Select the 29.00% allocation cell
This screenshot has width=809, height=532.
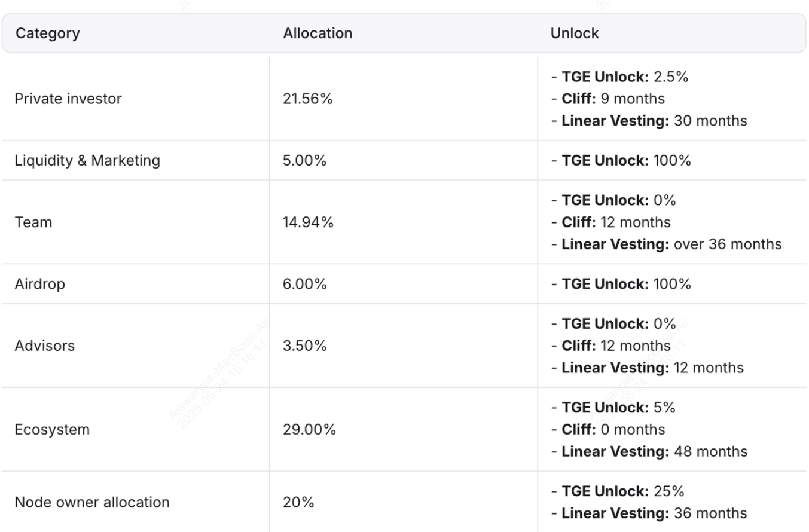[309, 429]
